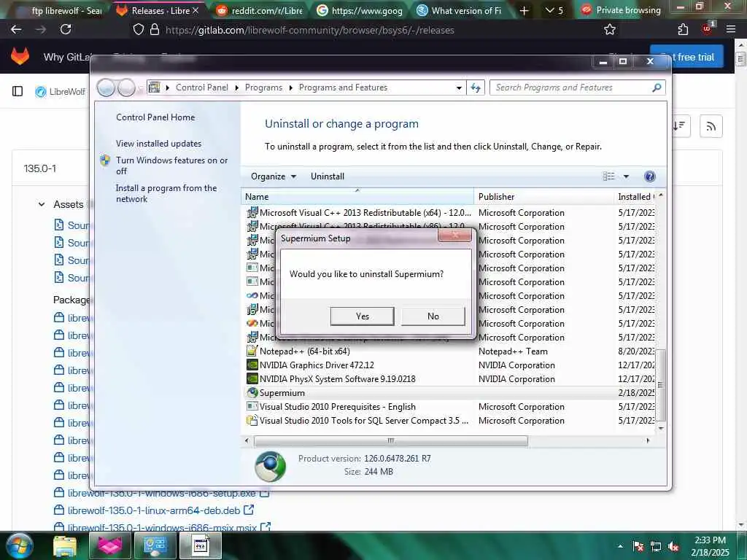Open the Programs and Features help icon
The width and height of the screenshot is (747, 560).
tap(649, 176)
